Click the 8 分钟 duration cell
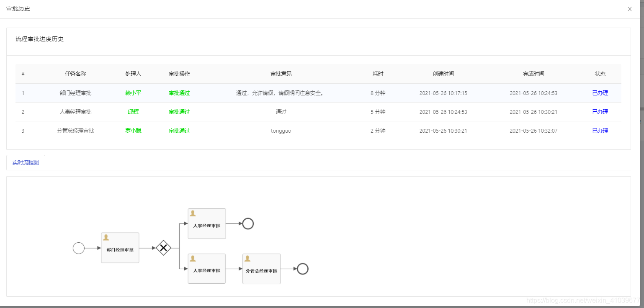This screenshot has width=644, height=308. (x=378, y=93)
